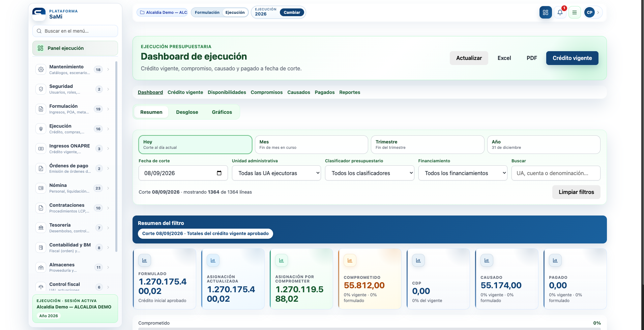Click the Mantenimiento gear icon
This screenshot has width=644, height=330.
coord(41,69)
